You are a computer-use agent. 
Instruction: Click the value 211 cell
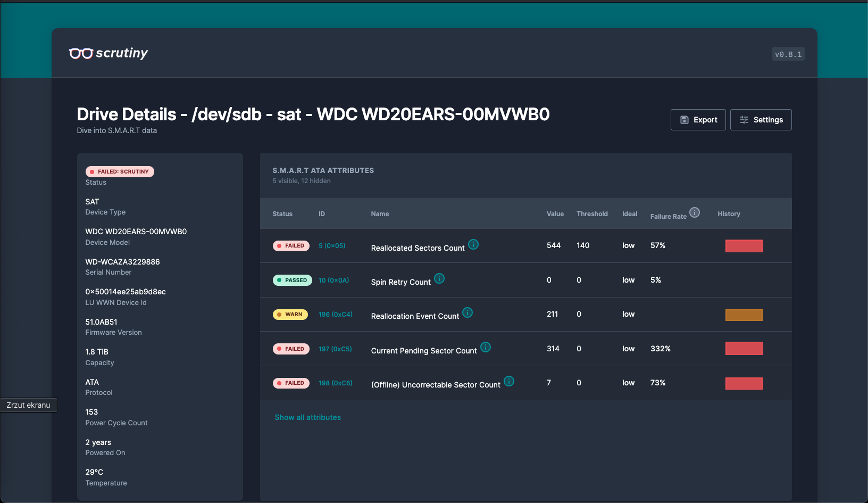553,314
